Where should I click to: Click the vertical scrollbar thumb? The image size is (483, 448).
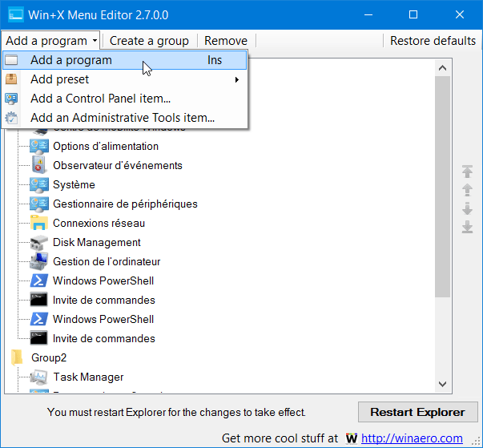[x=443, y=187]
